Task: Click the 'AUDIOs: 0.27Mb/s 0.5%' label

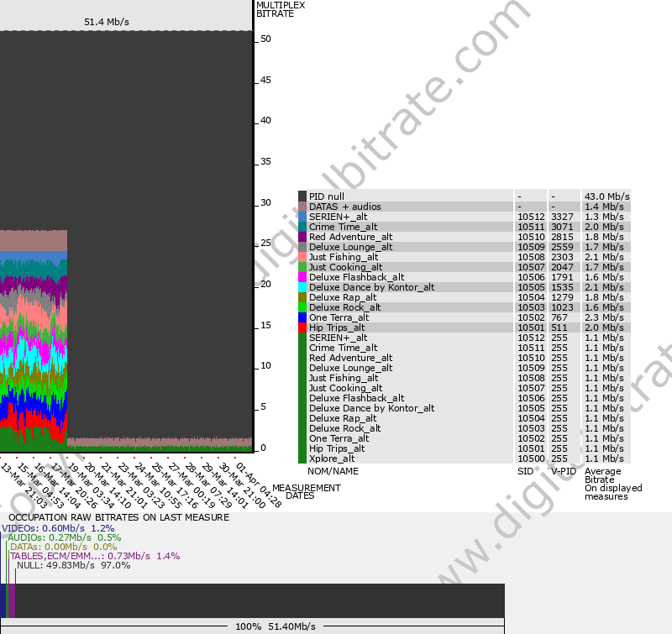Action: click(x=65, y=537)
